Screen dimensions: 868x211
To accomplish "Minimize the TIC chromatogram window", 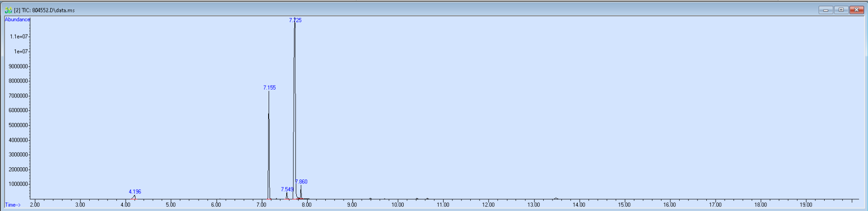I will 826,10.
